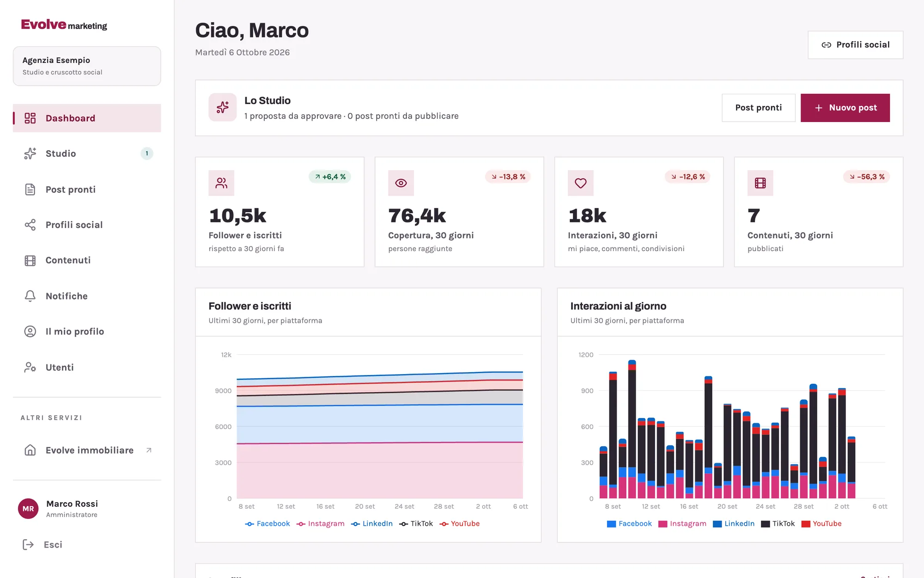Toggle YouTube series in follower chart legend
924x578 pixels.
tap(460, 523)
